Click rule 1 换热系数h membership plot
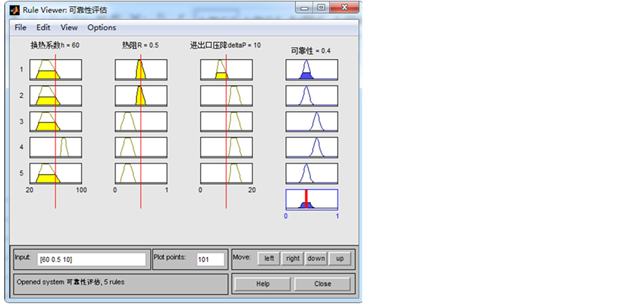644x304 pixels. 56,69
